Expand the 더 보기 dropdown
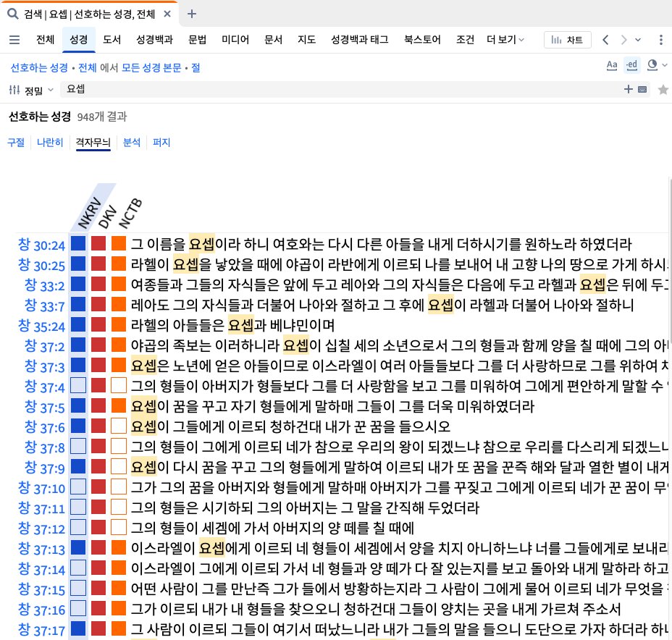Viewport: 672px width, 640px height. click(x=505, y=40)
